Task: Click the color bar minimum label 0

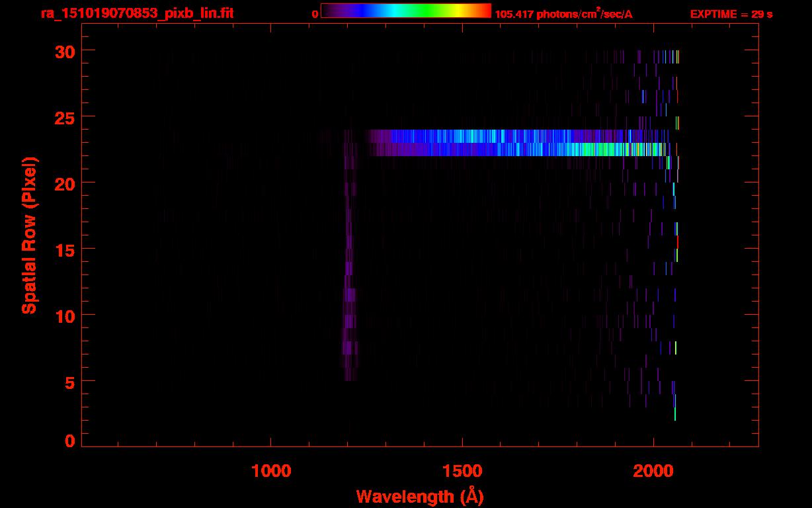Action: click(315, 14)
